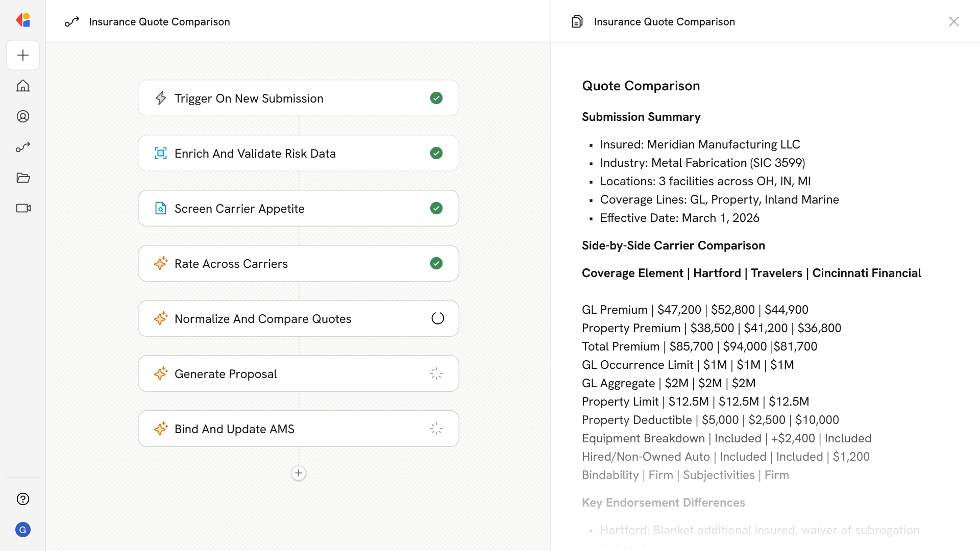Open the help question mark icon
This screenshot has width=980, height=551.
click(x=23, y=499)
